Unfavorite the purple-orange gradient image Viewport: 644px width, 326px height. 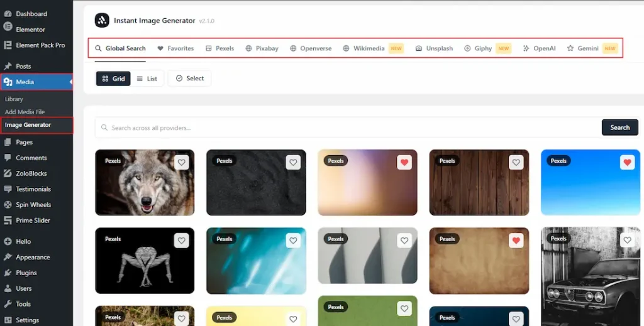(x=404, y=163)
